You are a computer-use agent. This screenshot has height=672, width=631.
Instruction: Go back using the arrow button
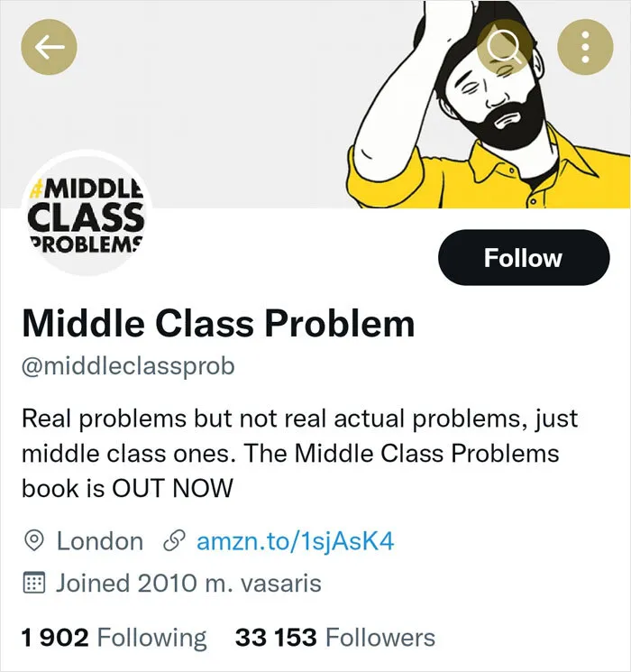tap(49, 47)
